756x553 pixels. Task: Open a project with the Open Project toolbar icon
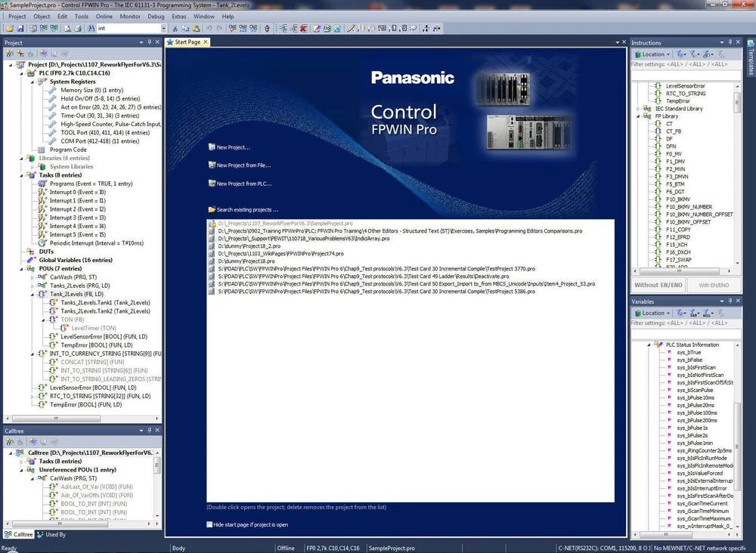click(x=10, y=28)
